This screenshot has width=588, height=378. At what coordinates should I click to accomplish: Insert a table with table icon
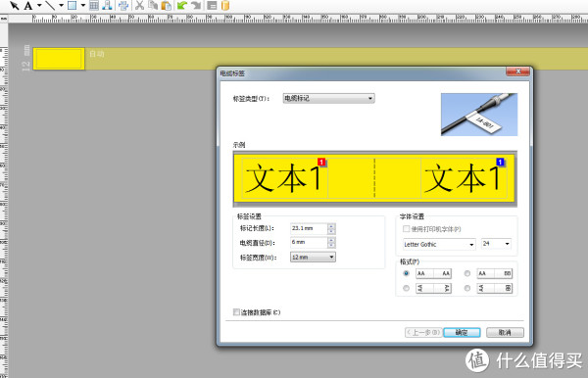94,6
